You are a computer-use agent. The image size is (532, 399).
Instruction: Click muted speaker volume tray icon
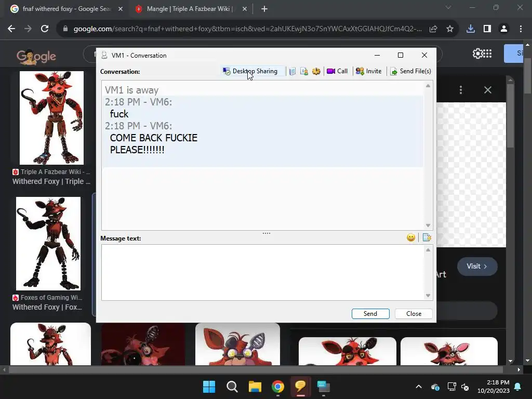(465, 387)
